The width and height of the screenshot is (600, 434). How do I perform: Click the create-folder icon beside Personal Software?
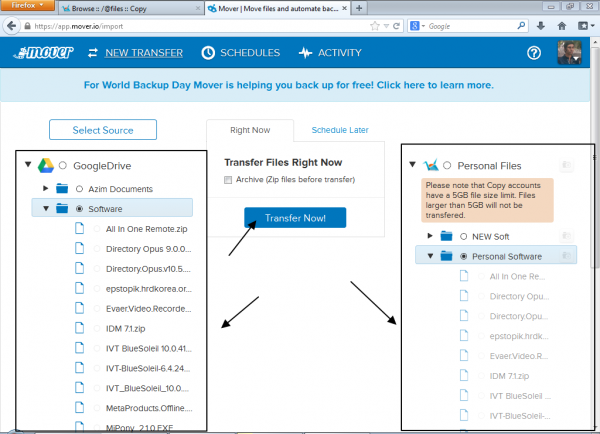[566, 256]
